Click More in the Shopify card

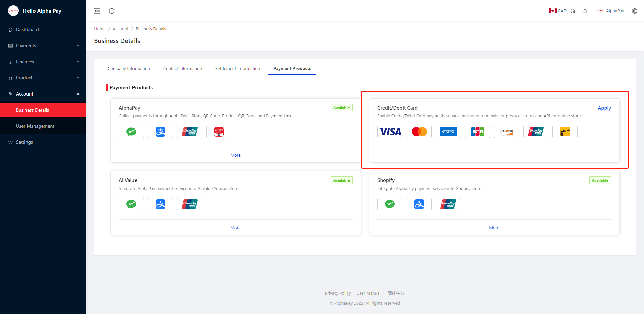[494, 228]
